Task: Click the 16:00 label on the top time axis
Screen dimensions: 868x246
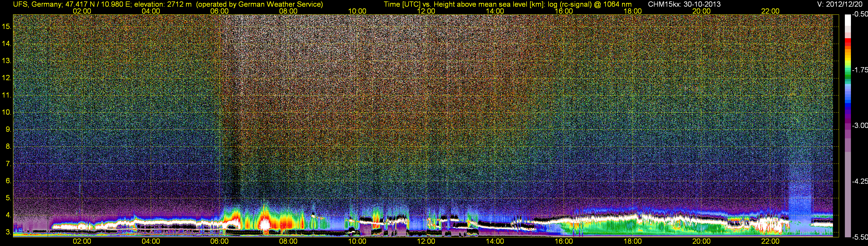Action: click(x=564, y=11)
